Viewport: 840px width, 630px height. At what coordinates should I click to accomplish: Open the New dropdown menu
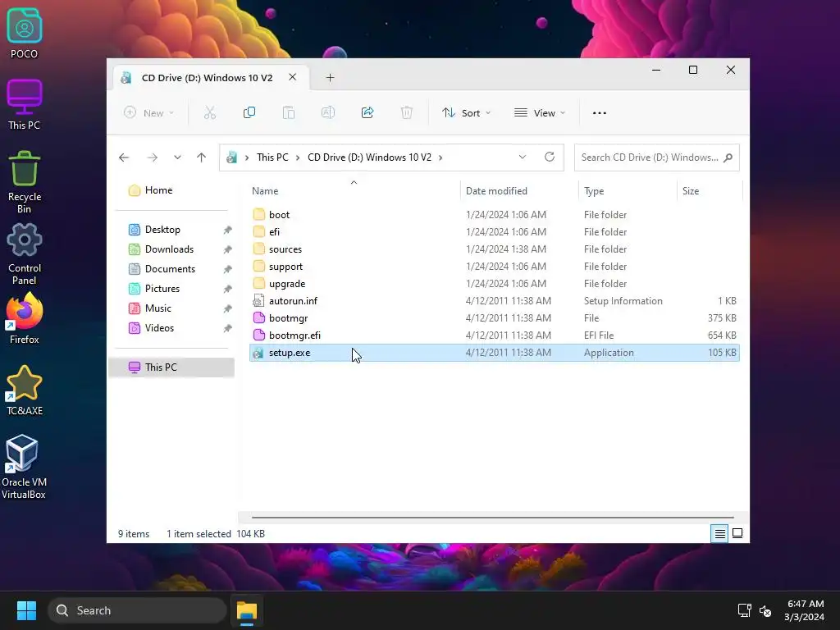149,112
